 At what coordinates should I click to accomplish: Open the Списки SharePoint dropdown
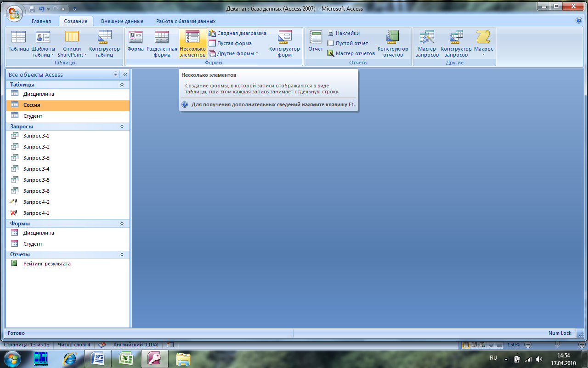[x=72, y=44]
